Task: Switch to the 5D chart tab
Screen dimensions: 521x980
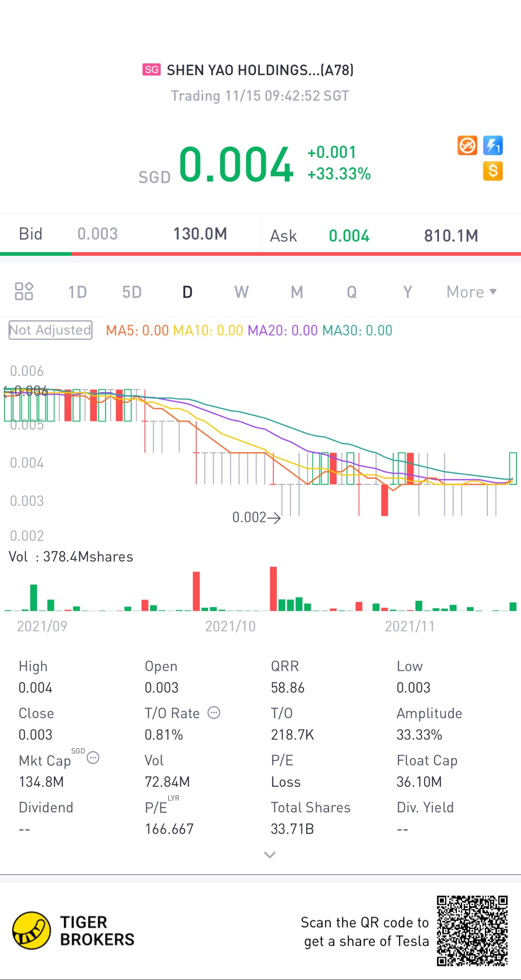Action: (132, 292)
